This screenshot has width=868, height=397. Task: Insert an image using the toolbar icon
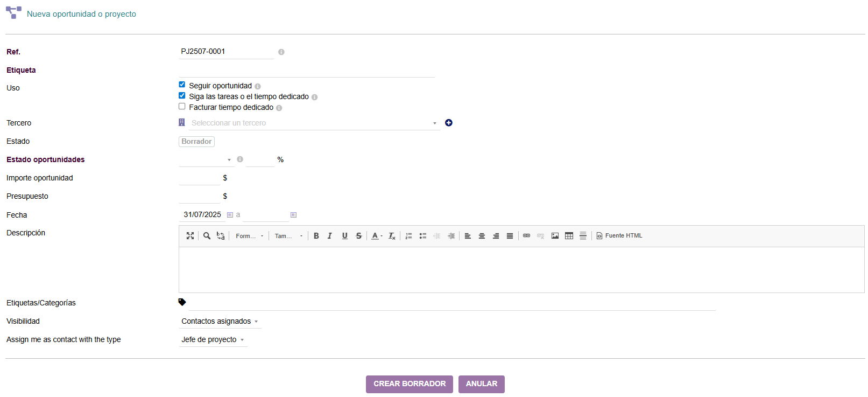click(555, 236)
